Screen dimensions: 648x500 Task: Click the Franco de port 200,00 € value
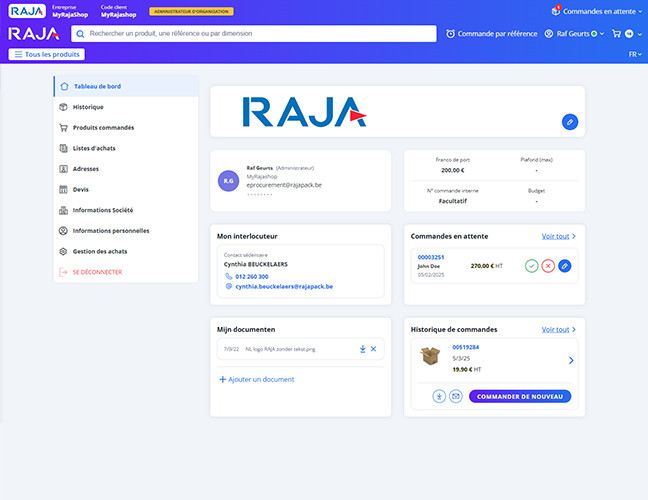click(453, 170)
